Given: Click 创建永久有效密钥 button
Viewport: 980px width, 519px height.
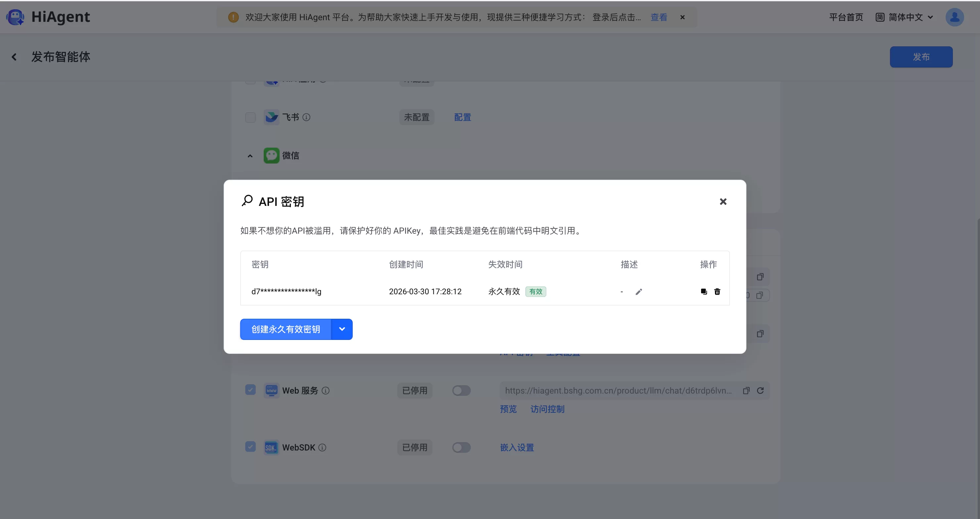Looking at the screenshot, I should click(286, 329).
